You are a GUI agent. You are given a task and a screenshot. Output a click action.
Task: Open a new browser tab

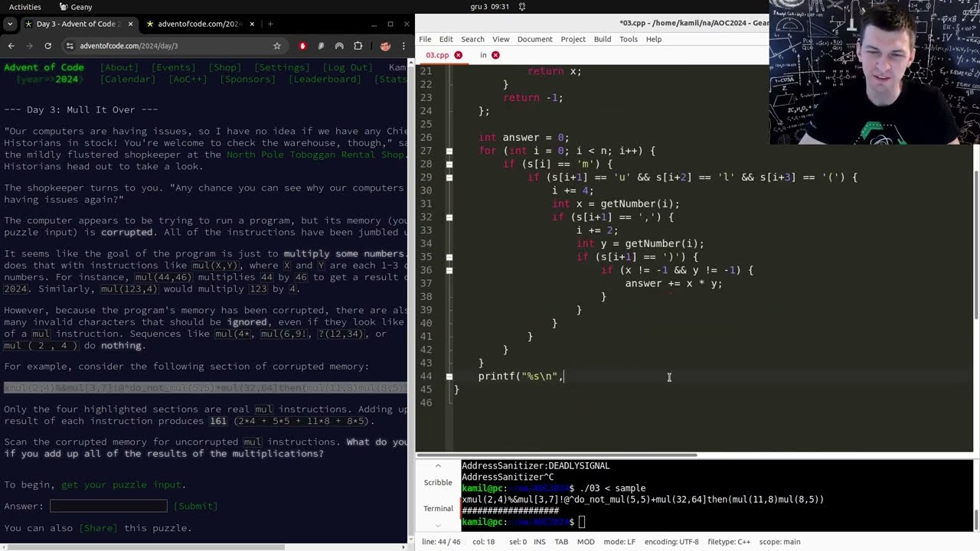click(270, 24)
